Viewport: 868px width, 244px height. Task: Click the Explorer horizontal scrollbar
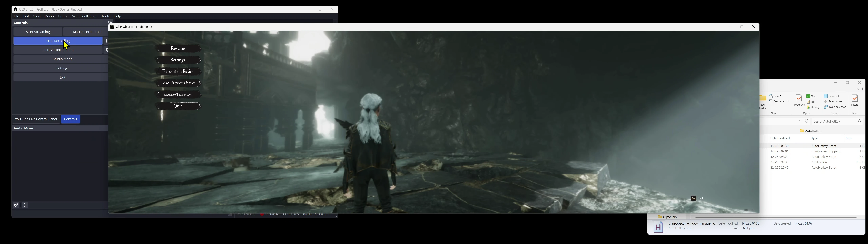776,217
